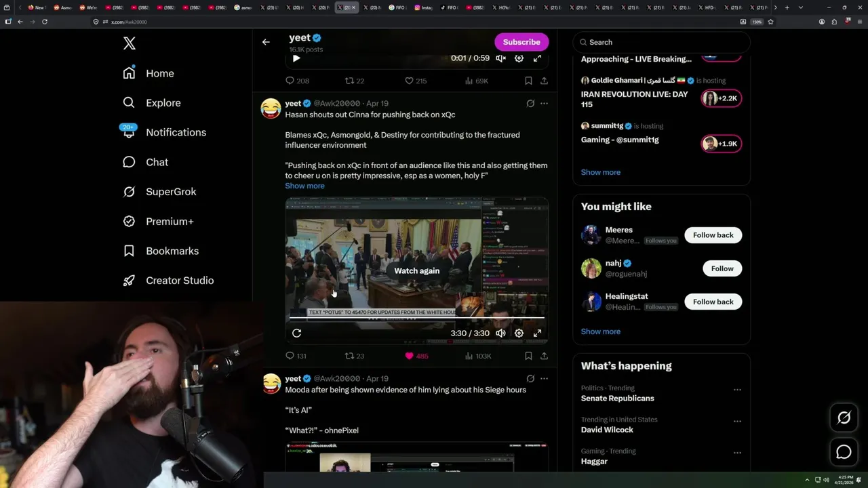Image resolution: width=868 pixels, height=488 pixels.
Task: Share the post with 215 likes
Action: coord(544,81)
